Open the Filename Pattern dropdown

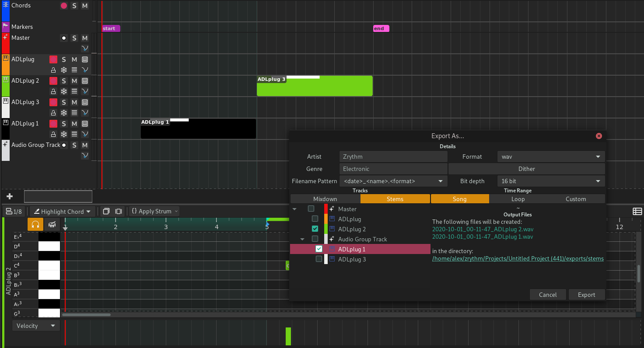pos(393,181)
